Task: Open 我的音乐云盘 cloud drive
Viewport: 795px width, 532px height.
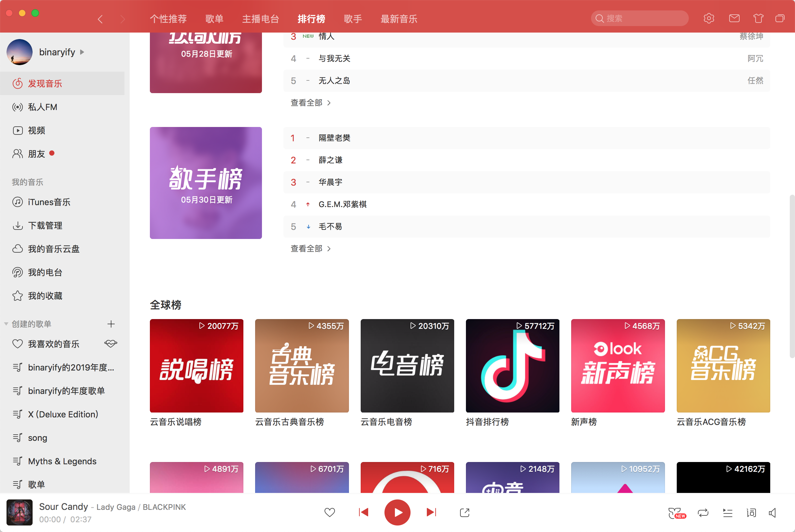Action: point(54,249)
